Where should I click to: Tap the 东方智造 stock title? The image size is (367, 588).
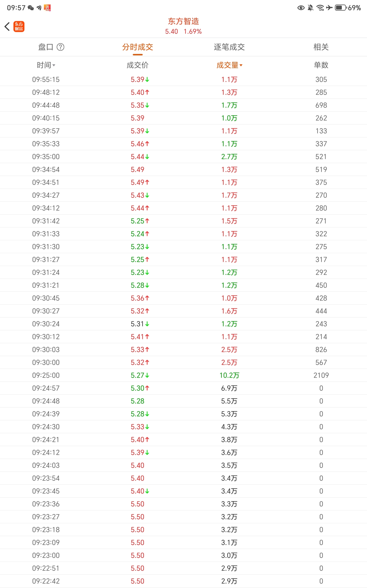pyautogui.click(x=183, y=21)
